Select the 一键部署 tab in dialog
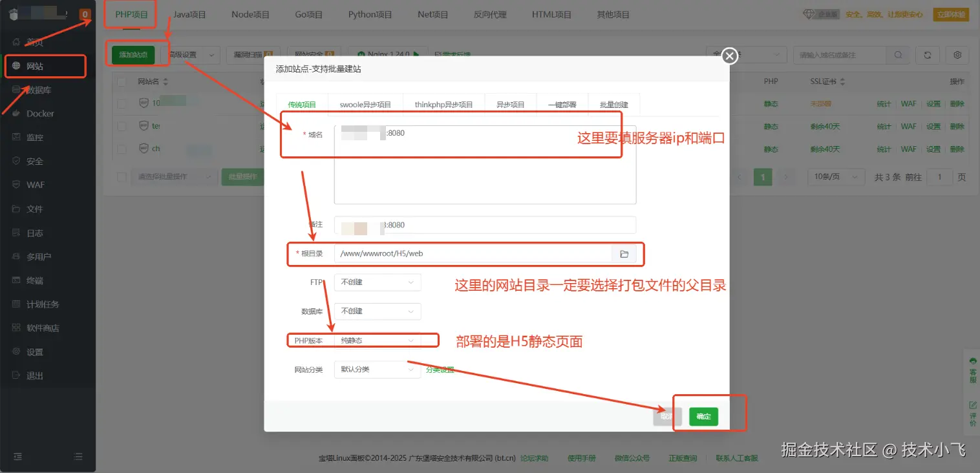This screenshot has height=473, width=980. (x=562, y=105)
